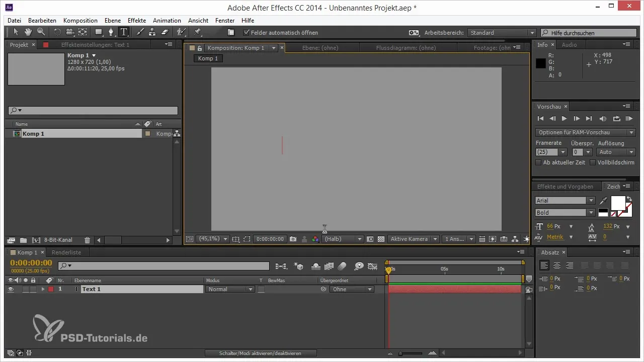Click the delete trash icon in Project panel
Viewport: 644px width, 362px height.
tap(87, 240)
